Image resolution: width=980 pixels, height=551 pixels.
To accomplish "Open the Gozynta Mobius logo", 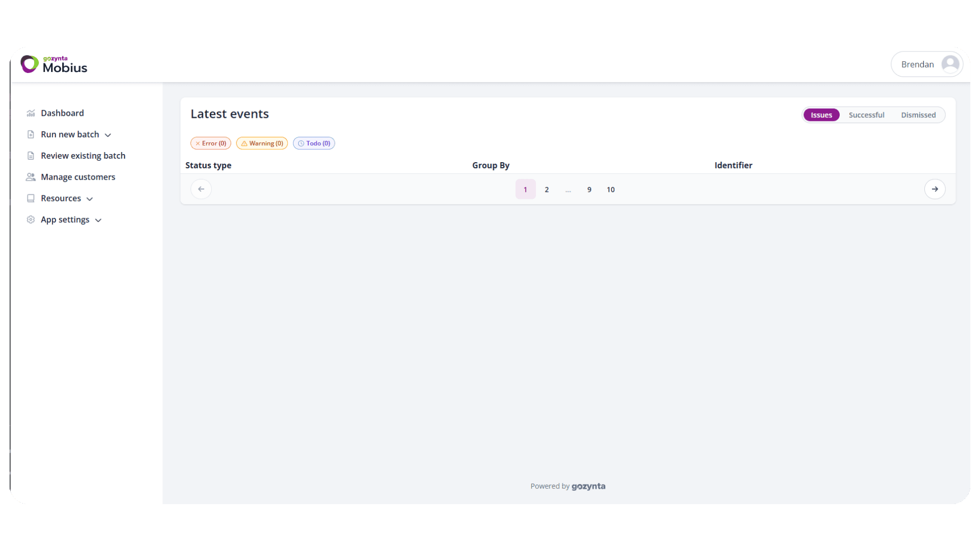I will click(54, 64).
